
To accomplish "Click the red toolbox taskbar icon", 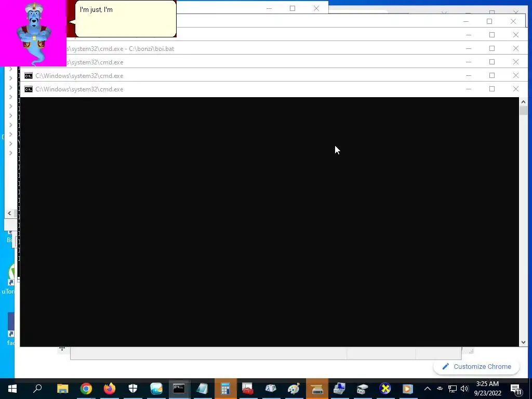I will point(248,389).
